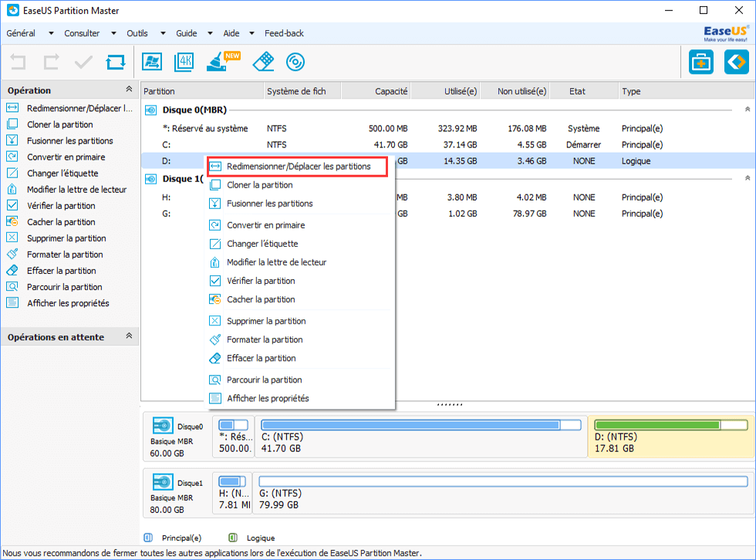Open the Consulter menu dropdown arrow

[x=114, y=33]
